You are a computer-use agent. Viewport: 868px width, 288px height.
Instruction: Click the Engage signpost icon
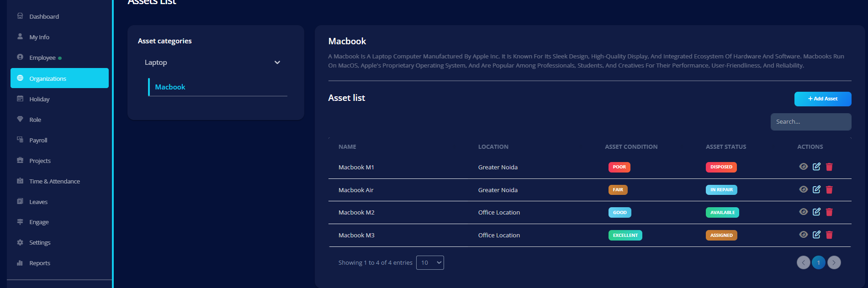coord(20,222)
